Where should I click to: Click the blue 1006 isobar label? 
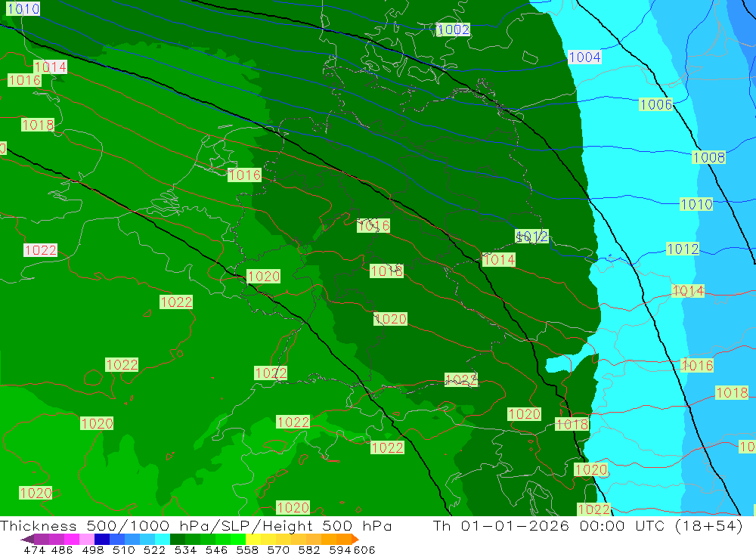pyautogui.click(x=655, y=104)
